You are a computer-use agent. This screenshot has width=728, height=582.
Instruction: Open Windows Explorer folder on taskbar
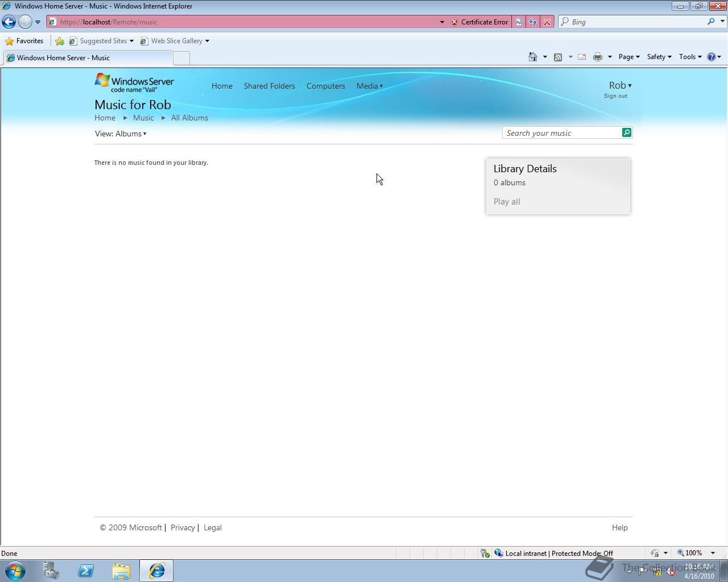click(121, 571)
